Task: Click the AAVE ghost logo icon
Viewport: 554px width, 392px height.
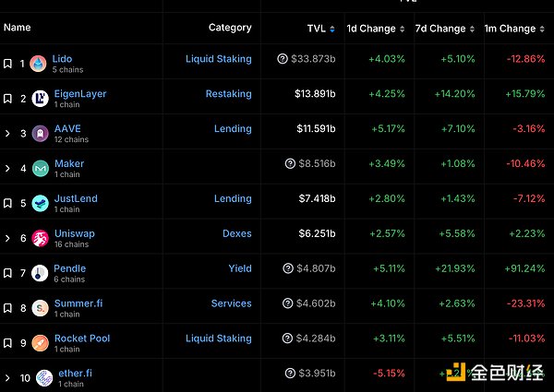Action: coord(41,134)
